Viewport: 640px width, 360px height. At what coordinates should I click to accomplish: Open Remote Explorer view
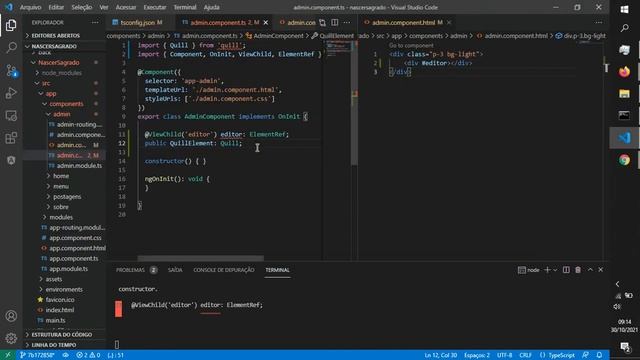11,116
